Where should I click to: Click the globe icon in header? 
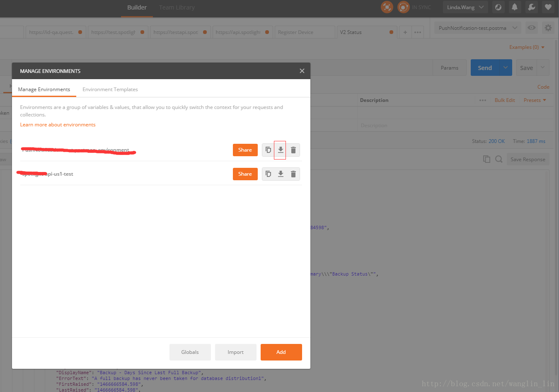click(499, 7)
